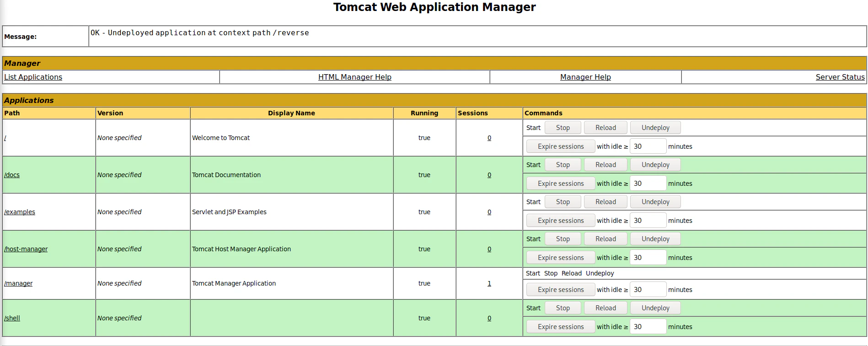Focus idle minutes field for /host-manager

coord(648,258)
